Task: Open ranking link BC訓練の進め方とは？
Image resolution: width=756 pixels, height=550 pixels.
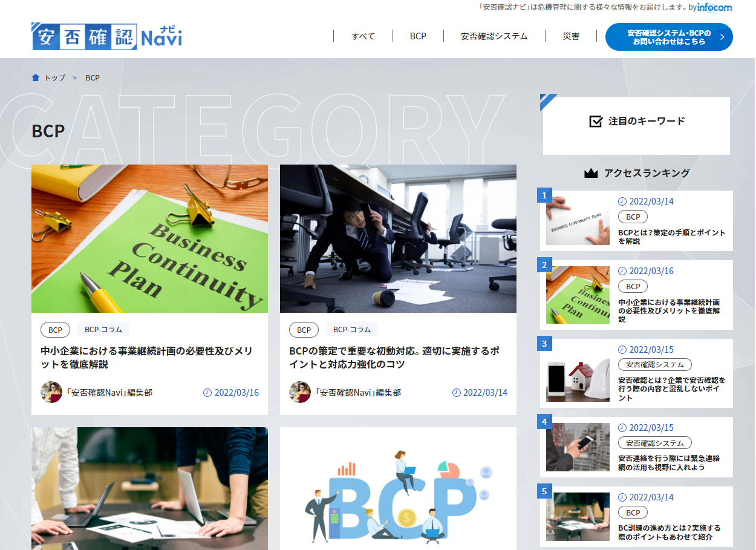Action: (670, 532)
